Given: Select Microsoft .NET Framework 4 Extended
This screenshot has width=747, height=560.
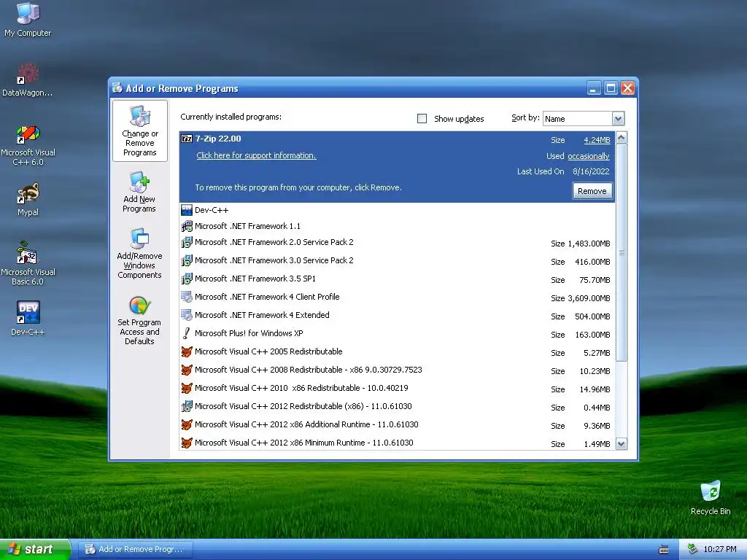Looking at the screenshot, I should pos(398,315).
